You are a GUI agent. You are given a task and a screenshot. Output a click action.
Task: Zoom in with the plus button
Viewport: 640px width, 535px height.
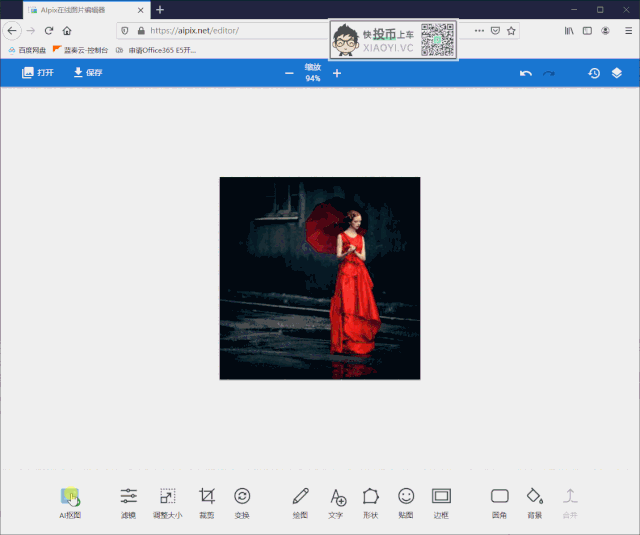[x=337, y=73]
